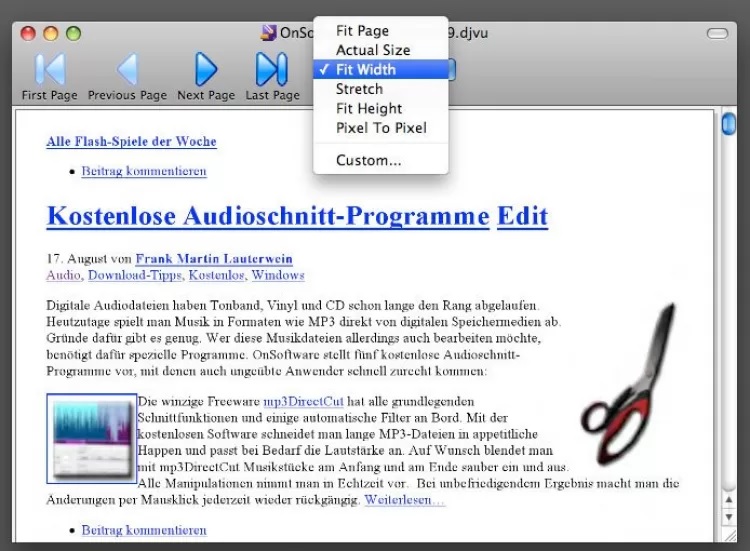Follow the mp3DirectCut hyperlink

(303, 401)
